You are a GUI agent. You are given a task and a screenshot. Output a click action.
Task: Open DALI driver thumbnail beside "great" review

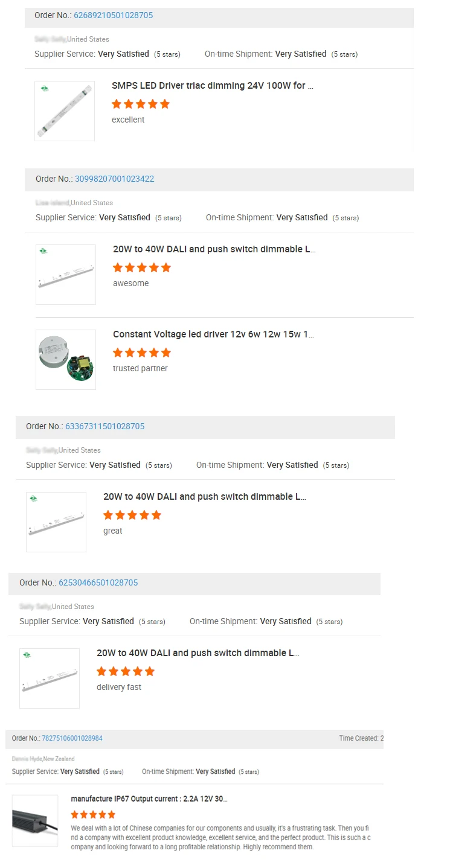(56, 522)
